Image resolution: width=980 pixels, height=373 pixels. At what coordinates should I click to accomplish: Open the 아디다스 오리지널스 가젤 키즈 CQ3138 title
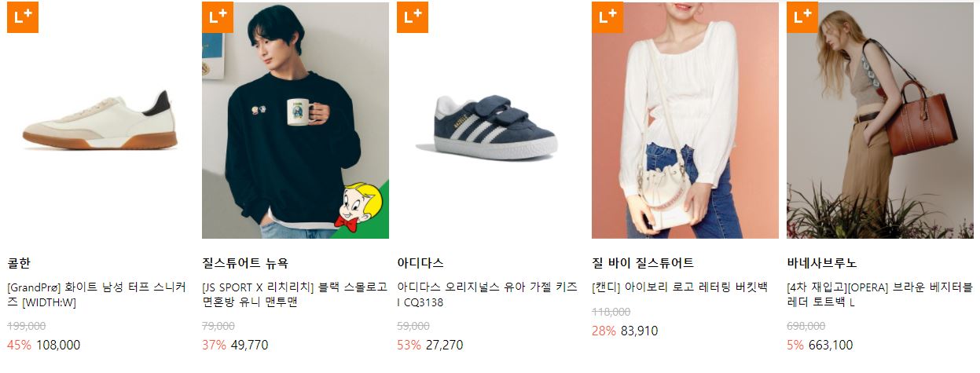(x=487, y=294)
